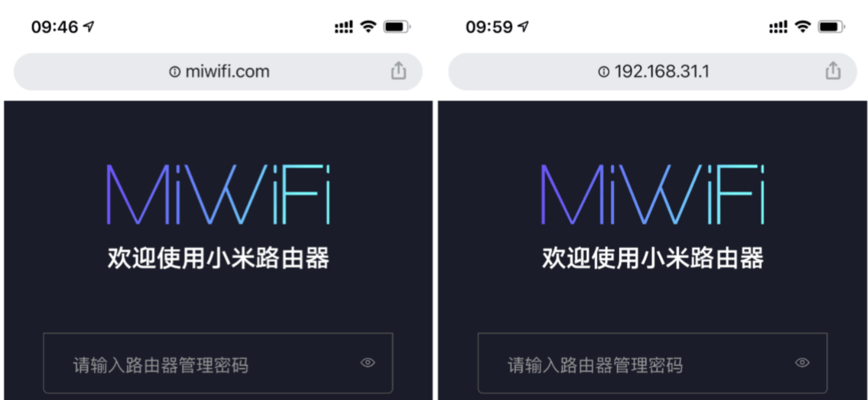Screen dimensions: 868x400
Task: Click site info icon beside miwifi.com
Action: point(175,72)
